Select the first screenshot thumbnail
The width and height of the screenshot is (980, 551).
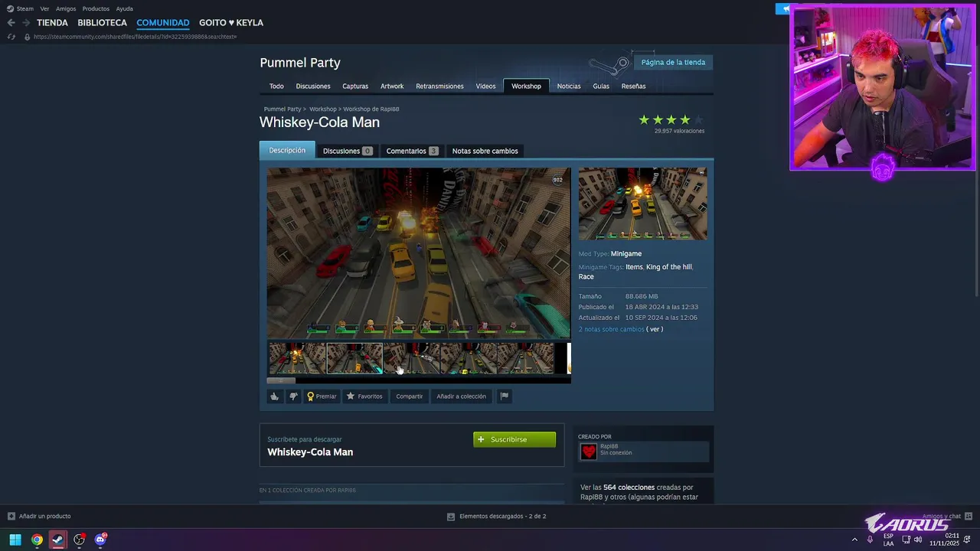[x=297, y=359]
